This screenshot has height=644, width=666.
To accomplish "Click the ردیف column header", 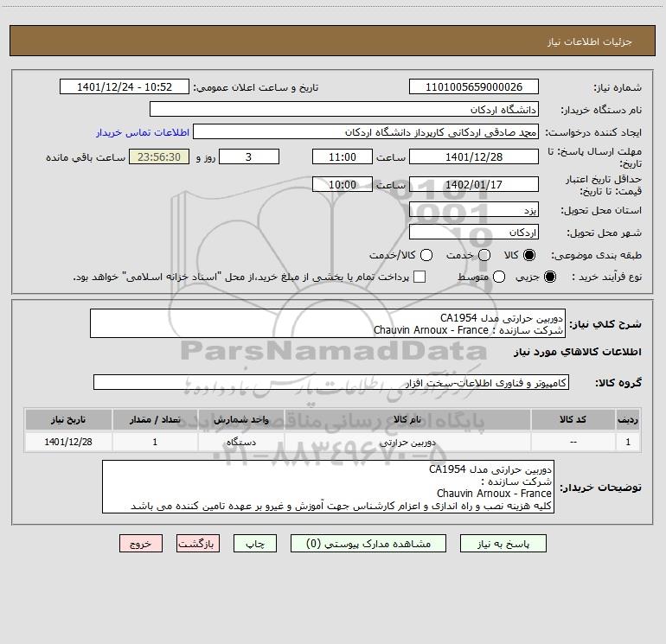I will click(x=628, y=419).
